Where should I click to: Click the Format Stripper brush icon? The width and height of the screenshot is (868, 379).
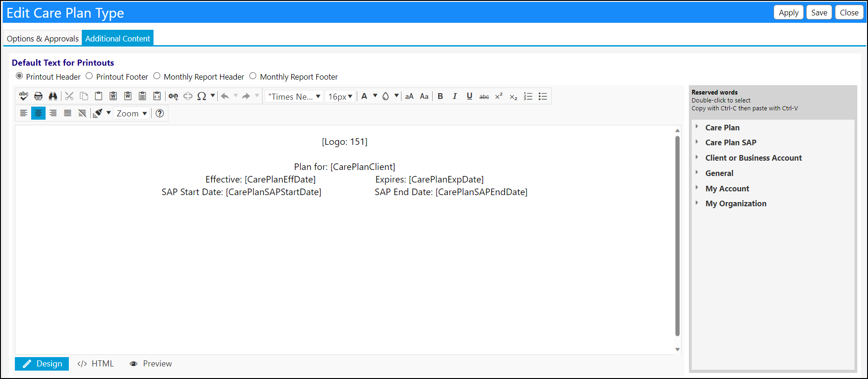point(98,113)
